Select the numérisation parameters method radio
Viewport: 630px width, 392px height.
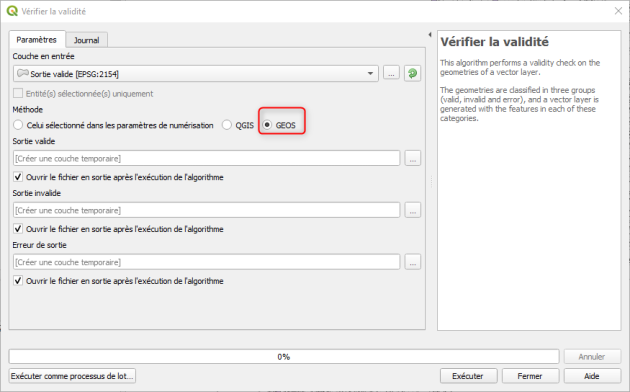pyautogui.click(x=18, y=125)
